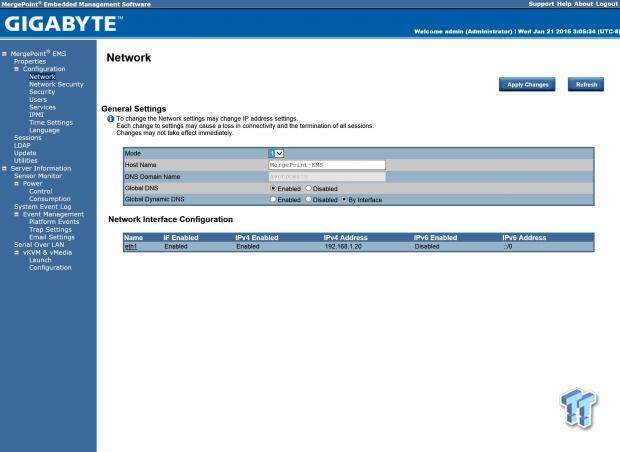Open Network Security in sidebar
The image size is (620, 452).
pyautogui.click(x=56, y=84)
